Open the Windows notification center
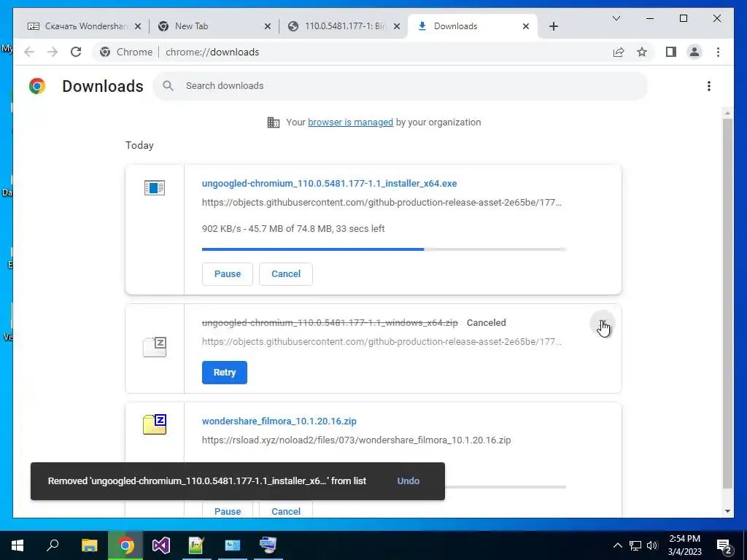This screenshot has height=560, width=747. 724,546
